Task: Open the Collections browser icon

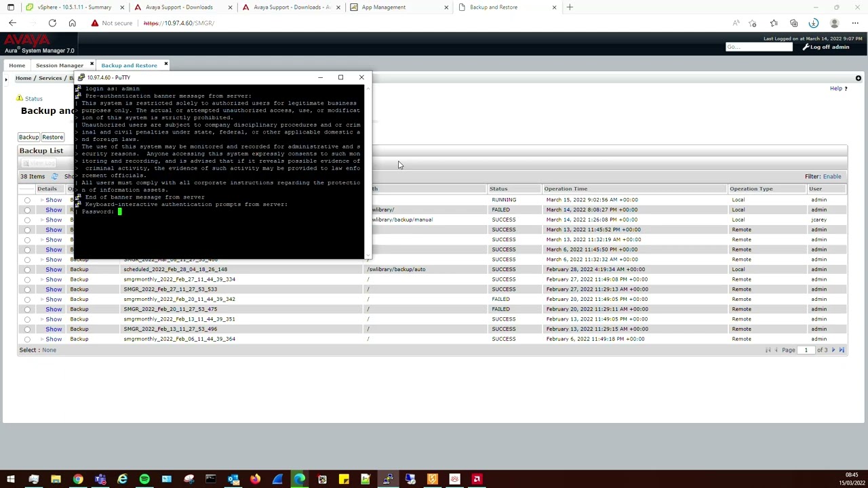Action: [794, 23]
